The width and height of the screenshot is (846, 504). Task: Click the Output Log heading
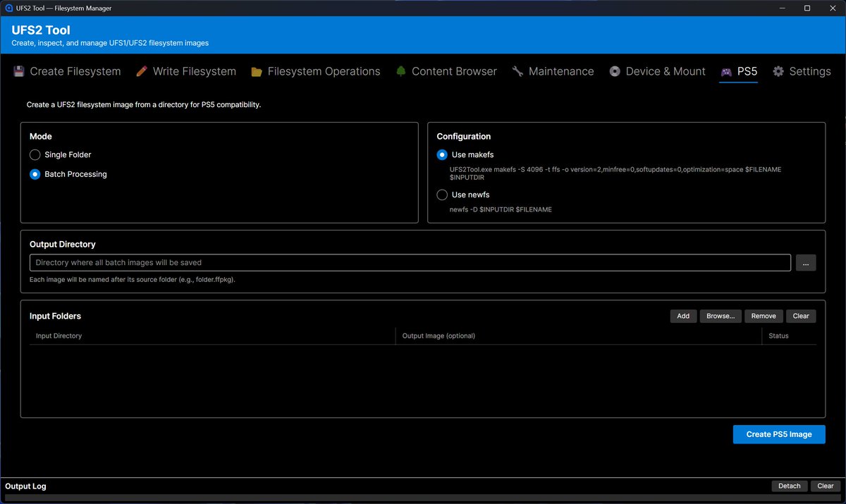[25, 486]
